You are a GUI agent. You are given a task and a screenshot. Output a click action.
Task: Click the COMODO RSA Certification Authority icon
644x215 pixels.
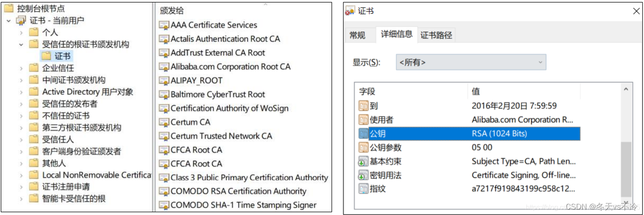pyautogui.click(x=164, y=191)
